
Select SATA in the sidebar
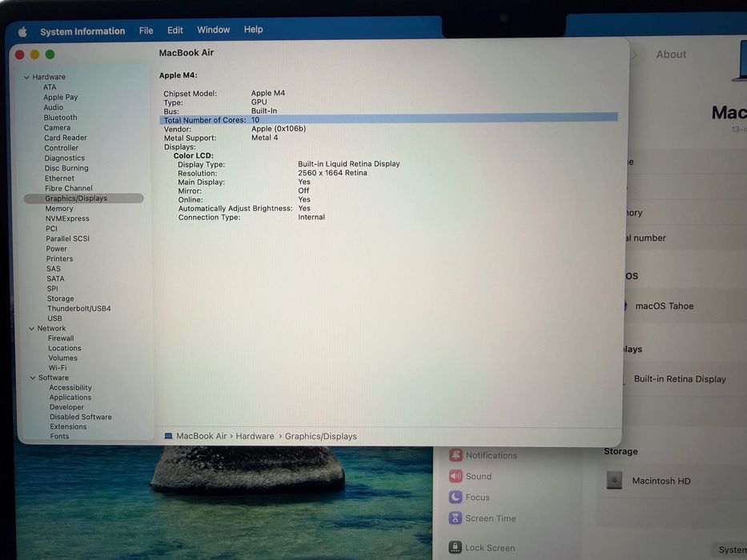55,278
